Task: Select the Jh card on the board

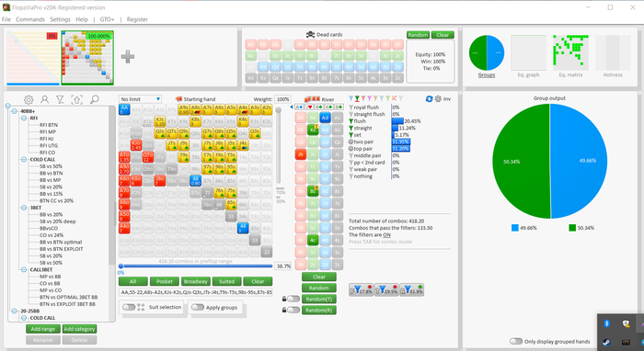Action: tap(301, 154)
